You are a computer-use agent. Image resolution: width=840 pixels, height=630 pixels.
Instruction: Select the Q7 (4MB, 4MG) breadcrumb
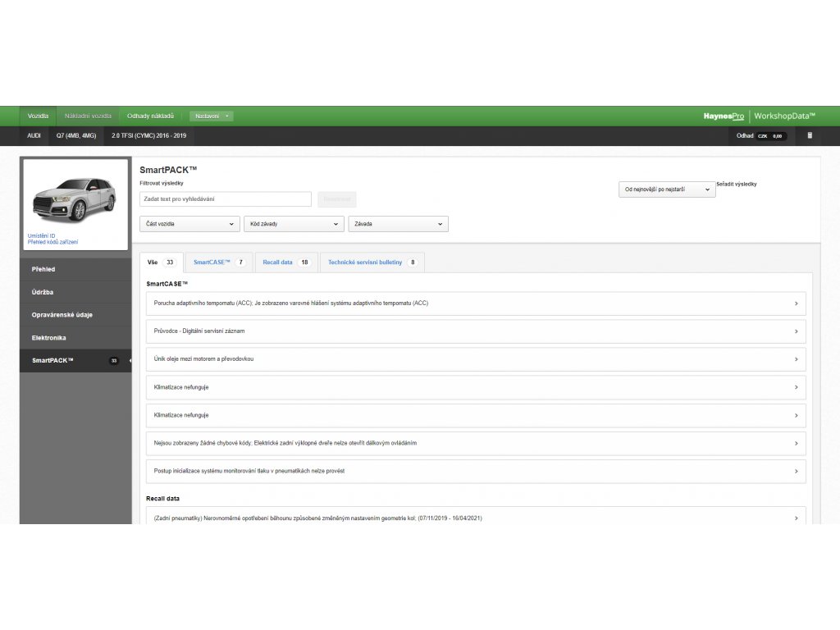[76, 135]
